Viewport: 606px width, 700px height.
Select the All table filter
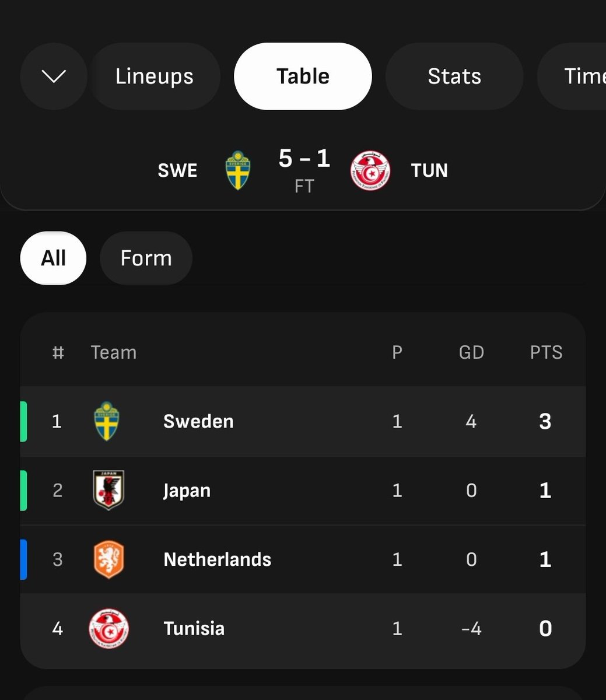tap(53, 258)
